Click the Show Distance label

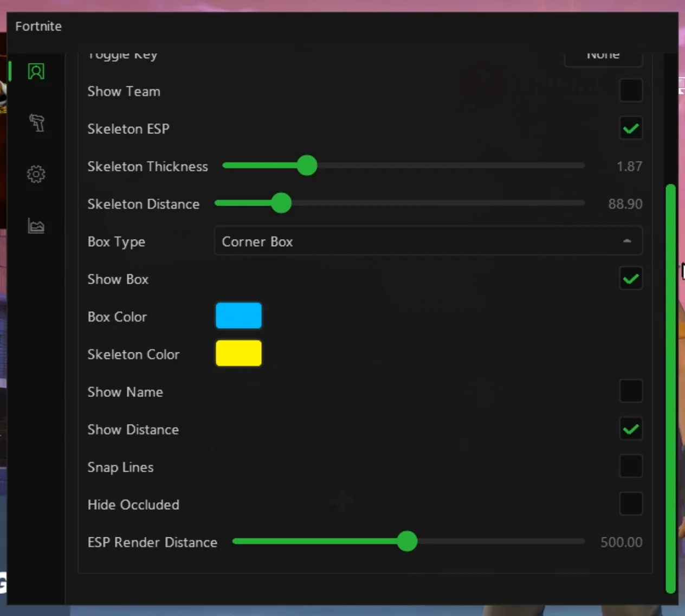coord(133,429)
